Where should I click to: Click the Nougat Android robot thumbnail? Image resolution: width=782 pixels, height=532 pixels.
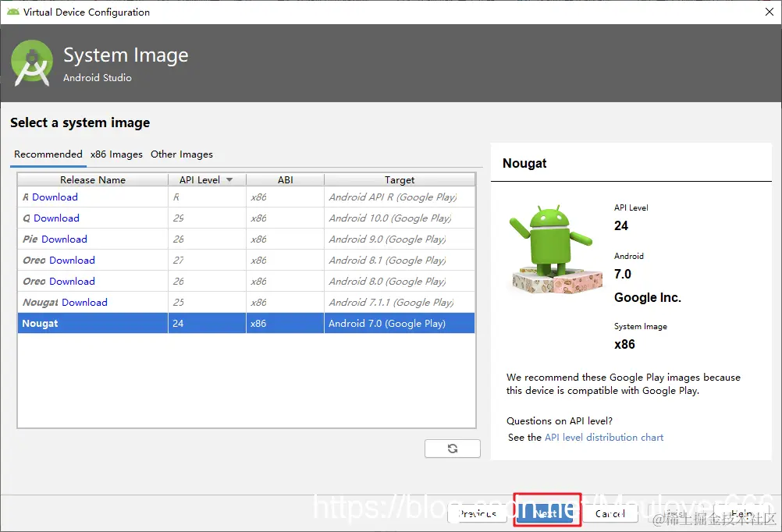tap(556, 249)
